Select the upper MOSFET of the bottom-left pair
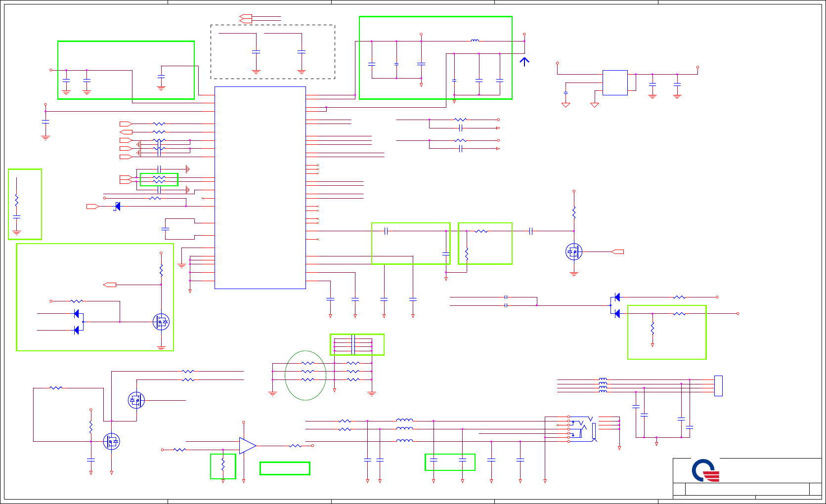 coord(136,400)
